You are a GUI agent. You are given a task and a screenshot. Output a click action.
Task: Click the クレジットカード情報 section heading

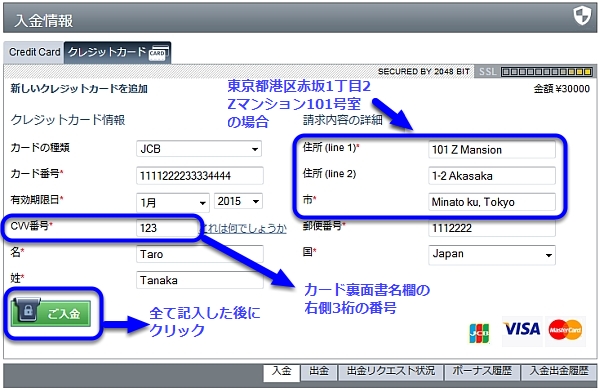[x=68, y=120]
